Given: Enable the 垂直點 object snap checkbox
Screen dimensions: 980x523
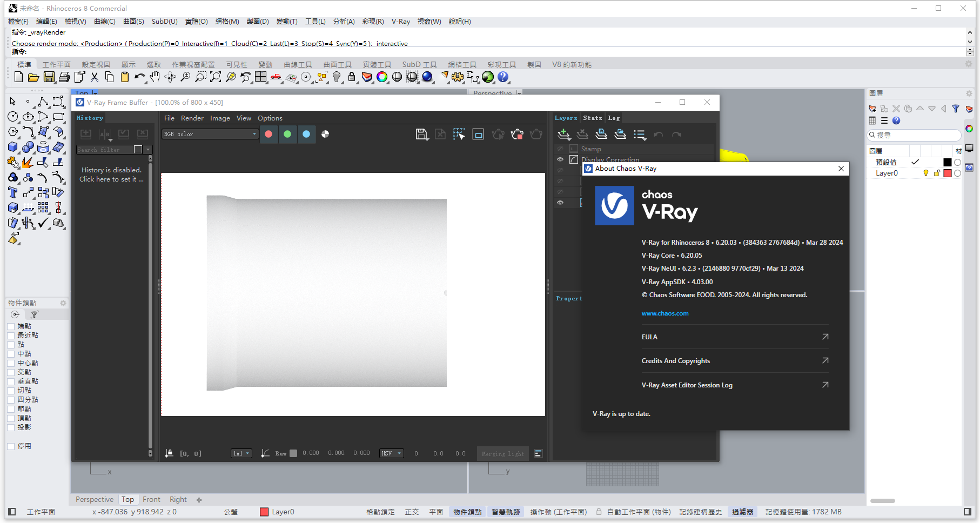Looking at the screenshot, I should [x=11, y=381].
